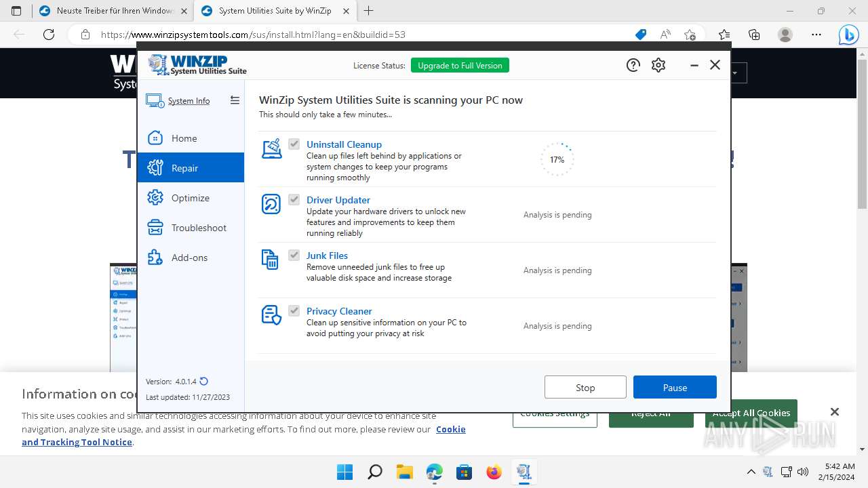Uncheck Driver Updater checkbox

(294, 199)
